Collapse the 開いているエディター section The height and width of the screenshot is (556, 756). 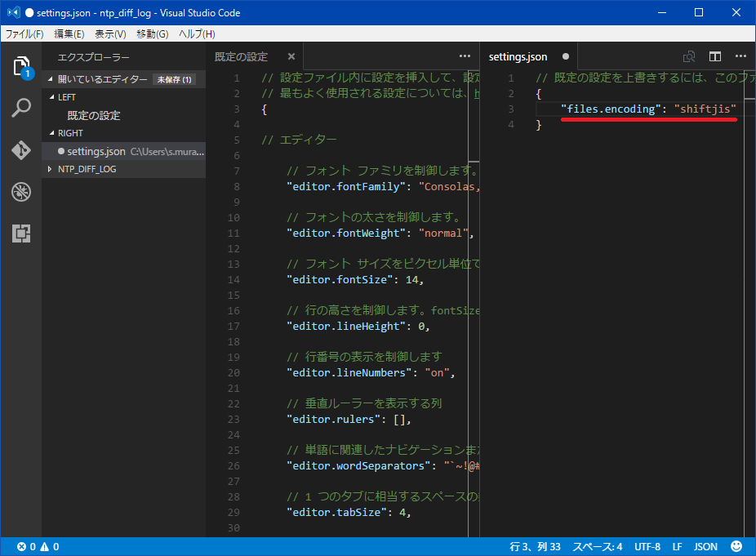coord(50,79)
